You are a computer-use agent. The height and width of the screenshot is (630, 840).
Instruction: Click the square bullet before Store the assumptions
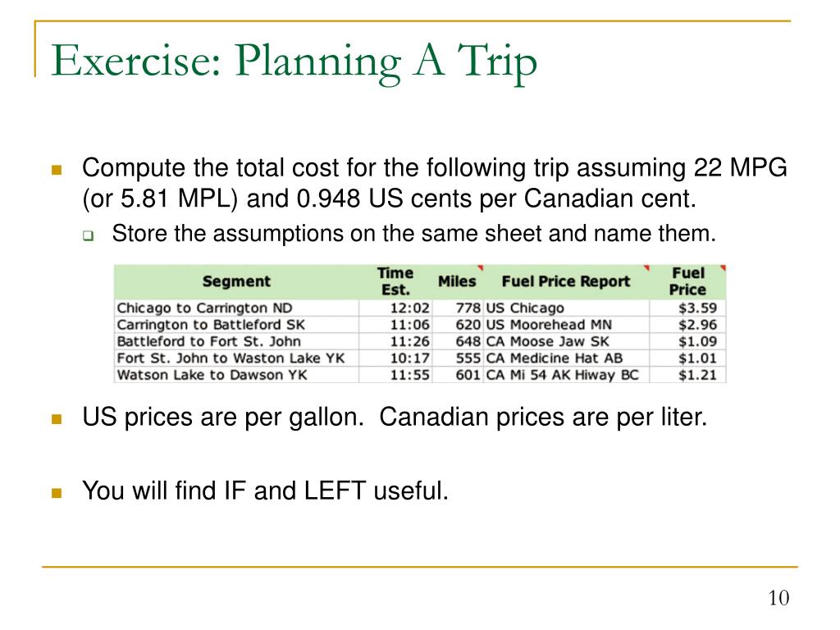(88, 235)
